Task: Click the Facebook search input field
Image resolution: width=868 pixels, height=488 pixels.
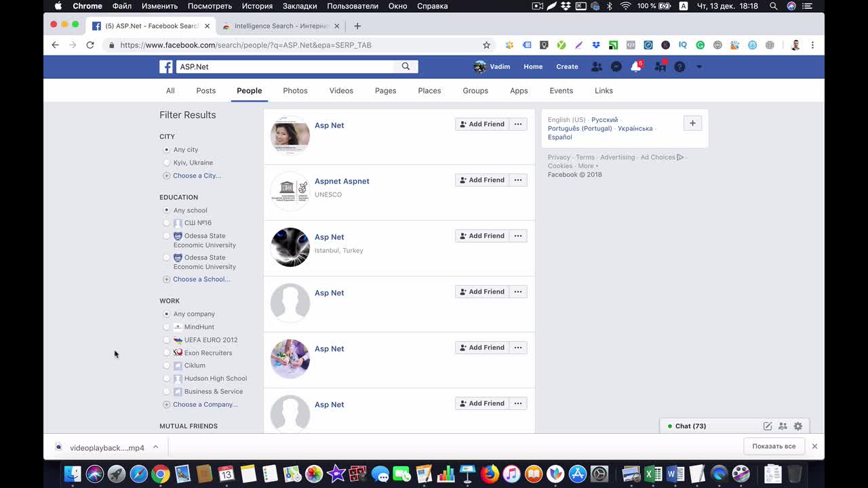Action: point(285,66)
